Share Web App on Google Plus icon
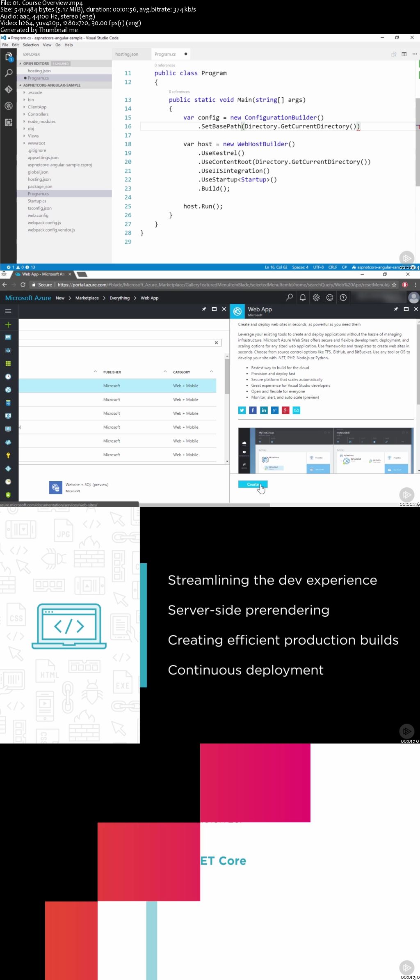The width and height of the screenshot is (420, 980). point(285,410)
